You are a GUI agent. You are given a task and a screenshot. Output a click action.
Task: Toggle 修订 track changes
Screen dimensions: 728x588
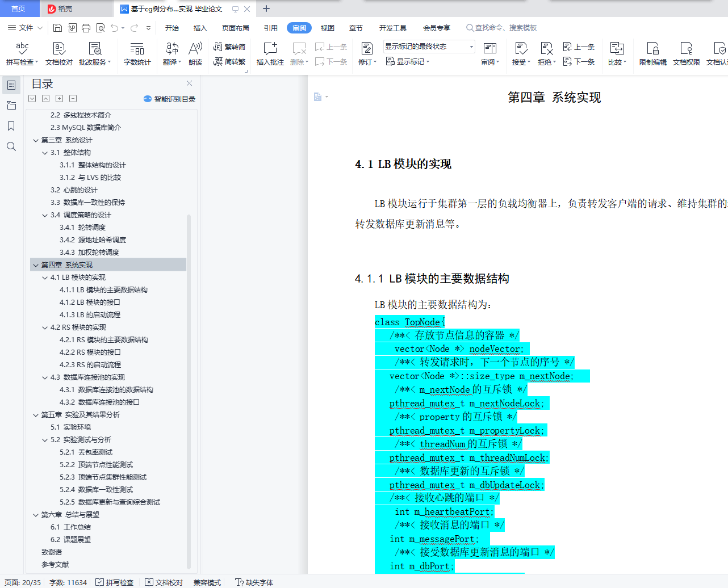pyautogui.click(x=367, y=54)
